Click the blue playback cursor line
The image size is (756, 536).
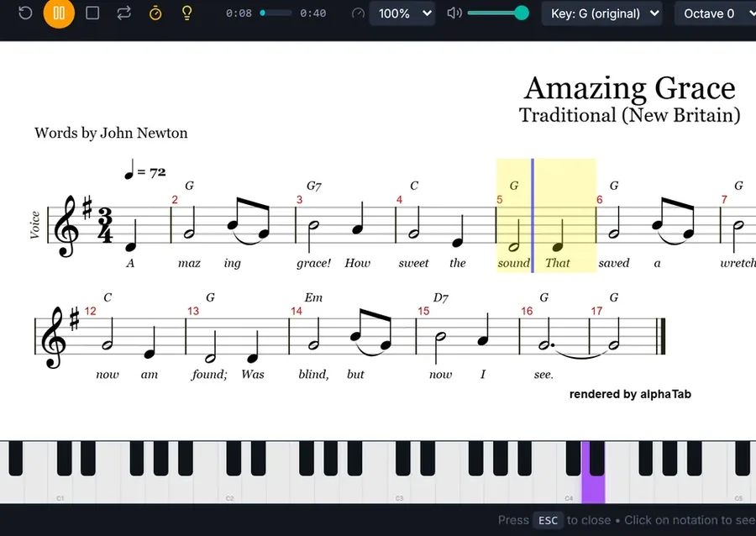pyautogui.click(x=533, y=215)
